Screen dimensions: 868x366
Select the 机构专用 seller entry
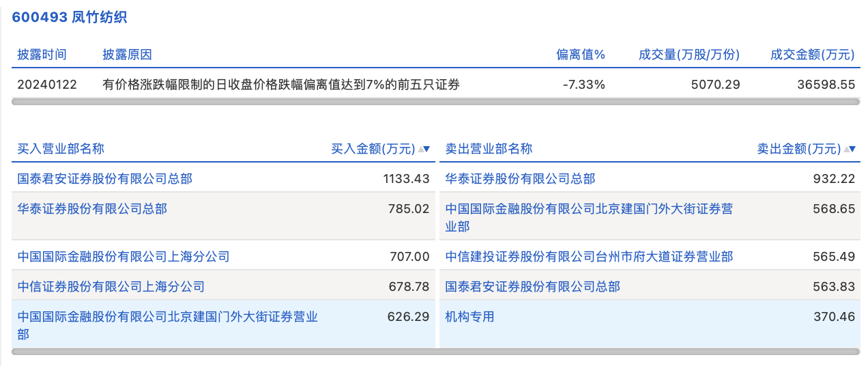tap(469, 317)
